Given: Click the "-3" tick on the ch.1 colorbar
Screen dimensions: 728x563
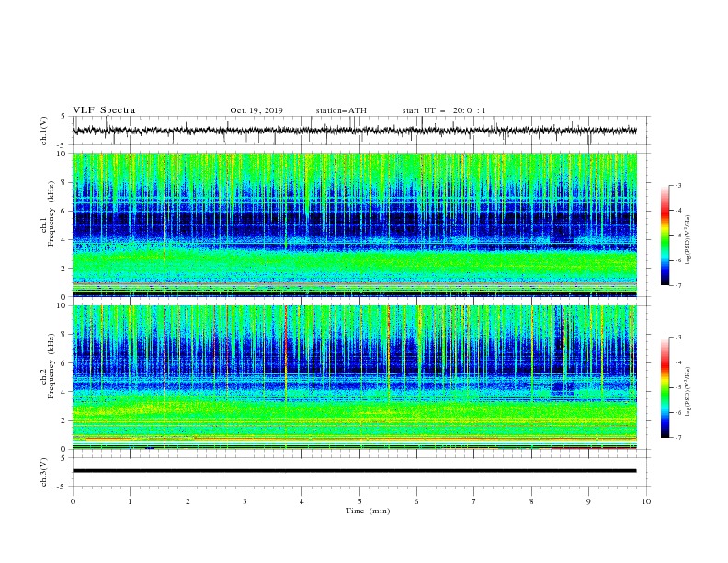Looking at the screenshot, I should (677, 185).
